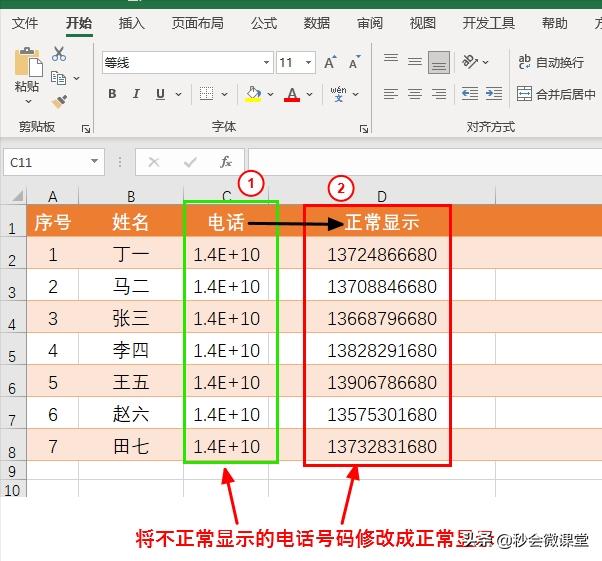The height and width of the screenshot is (561, 602).
Task: Open the font size 11 dropdown
Action: click(308, 62)
